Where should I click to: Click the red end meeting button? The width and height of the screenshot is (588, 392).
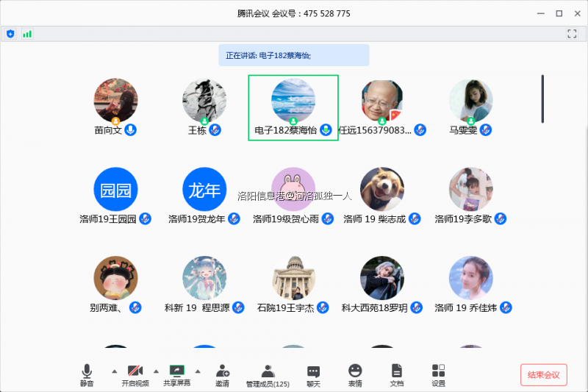click(x=543, y=375)
